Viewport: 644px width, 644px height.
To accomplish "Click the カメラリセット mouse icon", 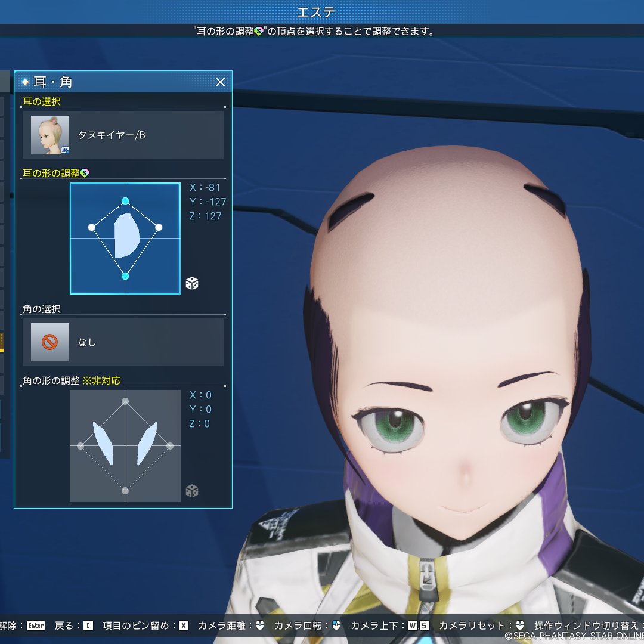I will [520, 625].
